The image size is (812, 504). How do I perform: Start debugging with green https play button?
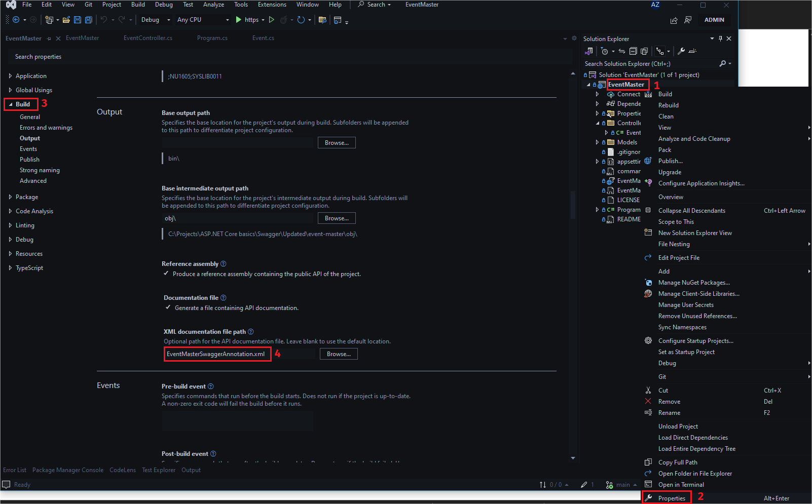click(x=238, y=20)
